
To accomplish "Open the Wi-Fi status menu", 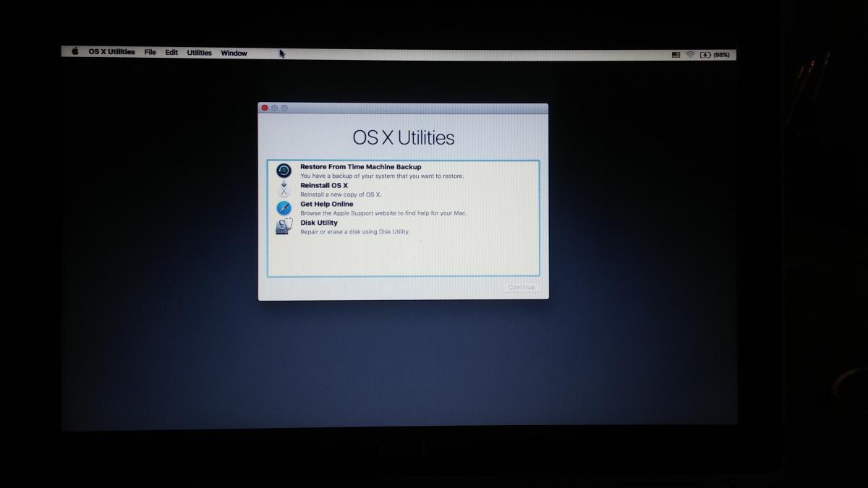I will tap(690, 55).
